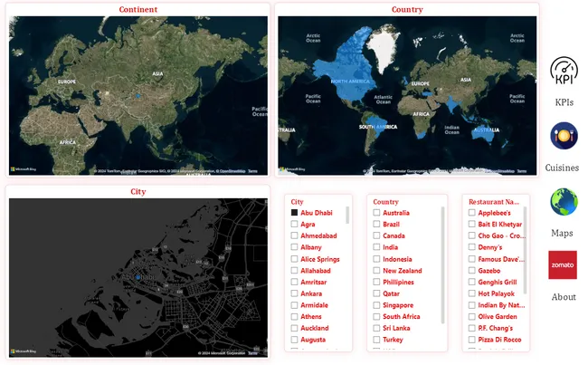The image size is (588, 365).
Task: Click the Country slicer scrollbar
Action: tap(442, 263)
